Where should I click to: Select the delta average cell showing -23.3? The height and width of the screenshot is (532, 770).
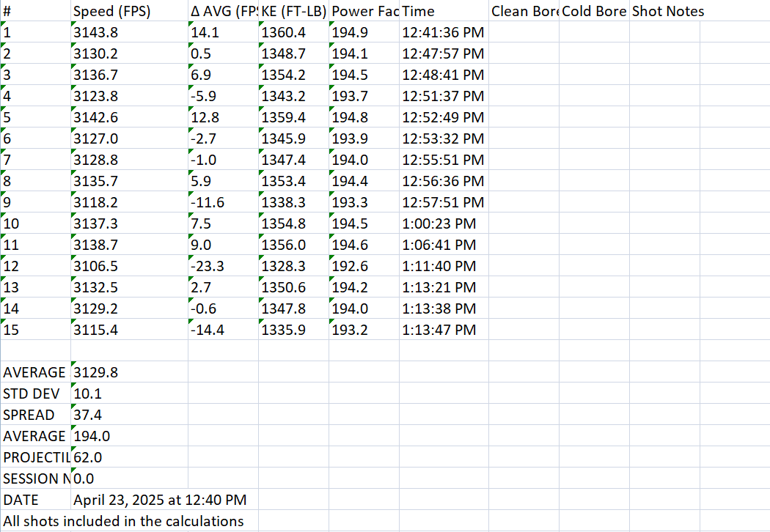pyautogui.click(x=207, y=266)
